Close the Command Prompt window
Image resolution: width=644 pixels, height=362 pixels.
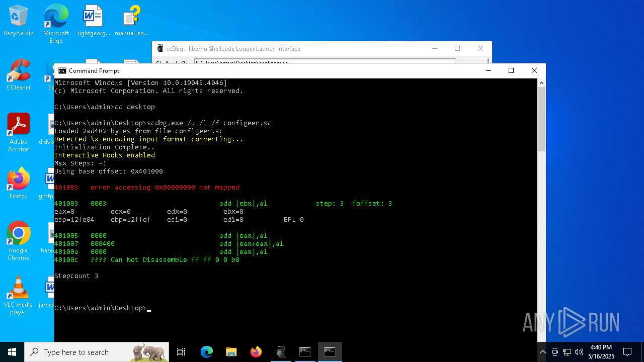click(534, 71)
